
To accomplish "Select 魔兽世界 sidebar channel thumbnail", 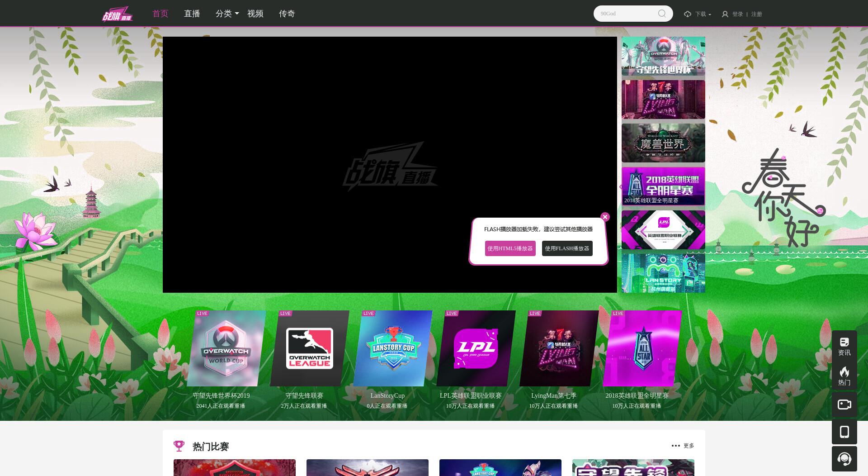I will tap(663, 143).
